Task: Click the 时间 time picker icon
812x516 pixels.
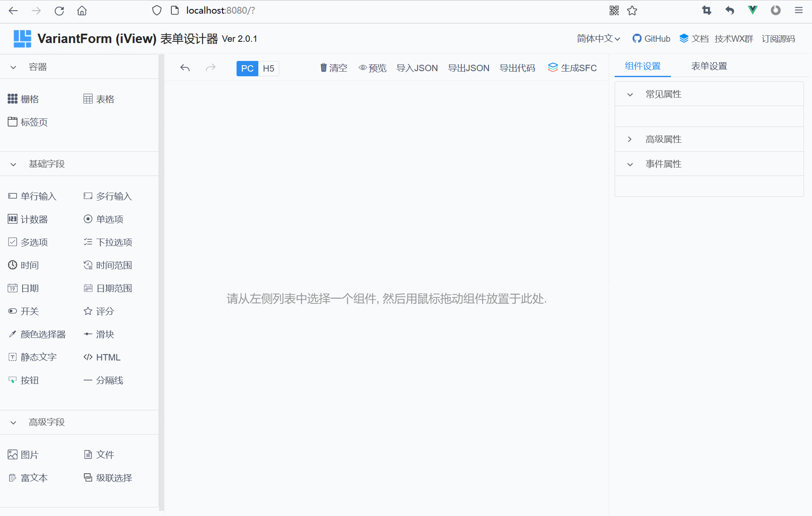Action: (13, 265)
